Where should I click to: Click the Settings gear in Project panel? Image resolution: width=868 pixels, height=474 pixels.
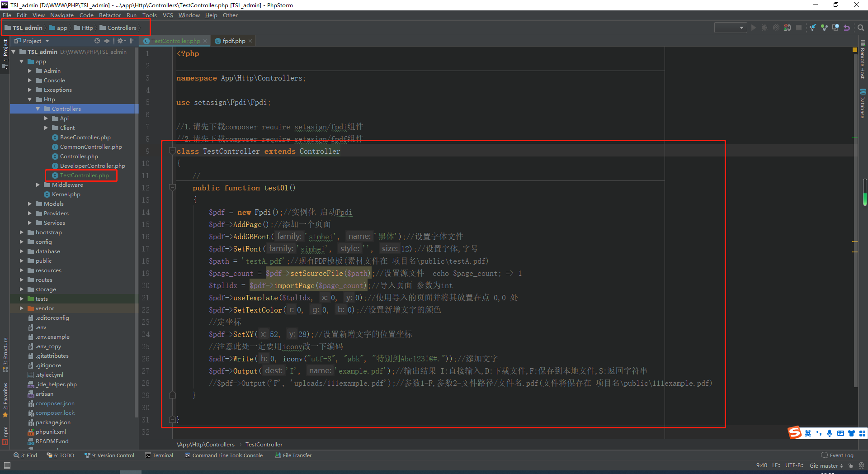120,41
